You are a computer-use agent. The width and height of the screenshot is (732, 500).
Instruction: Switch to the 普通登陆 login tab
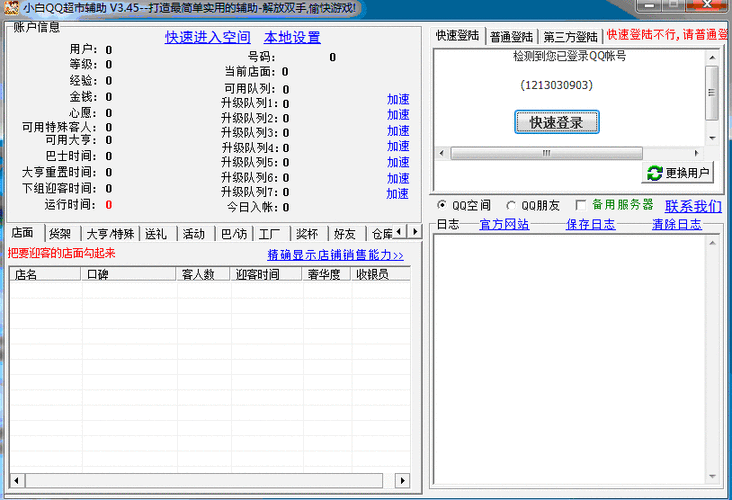pos(513,37)
